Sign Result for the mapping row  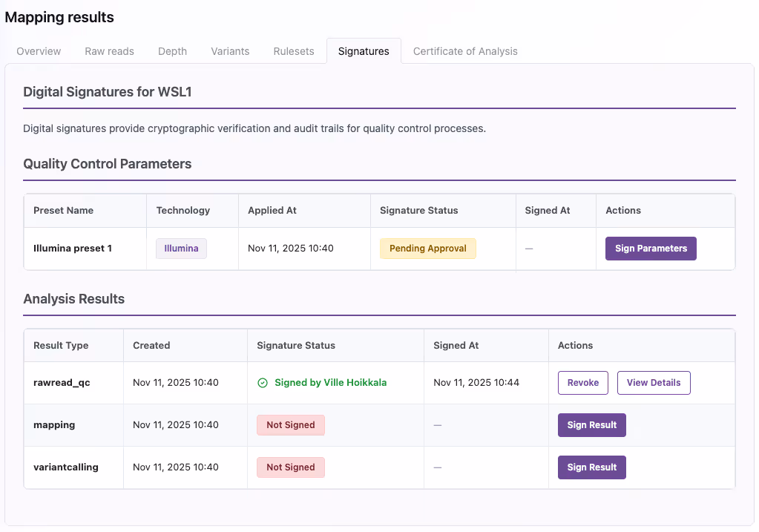point(591,425)
